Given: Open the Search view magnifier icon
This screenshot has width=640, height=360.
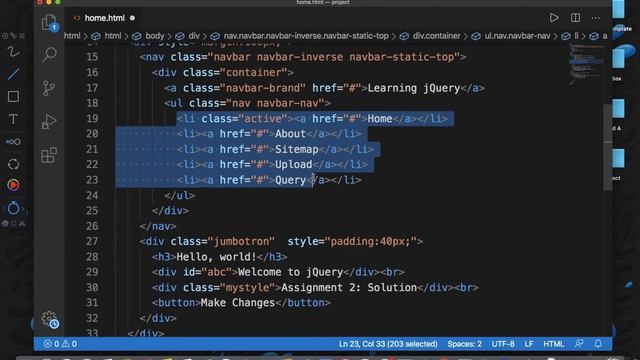Looking at the screenshot, I should (x=49, y=54).
